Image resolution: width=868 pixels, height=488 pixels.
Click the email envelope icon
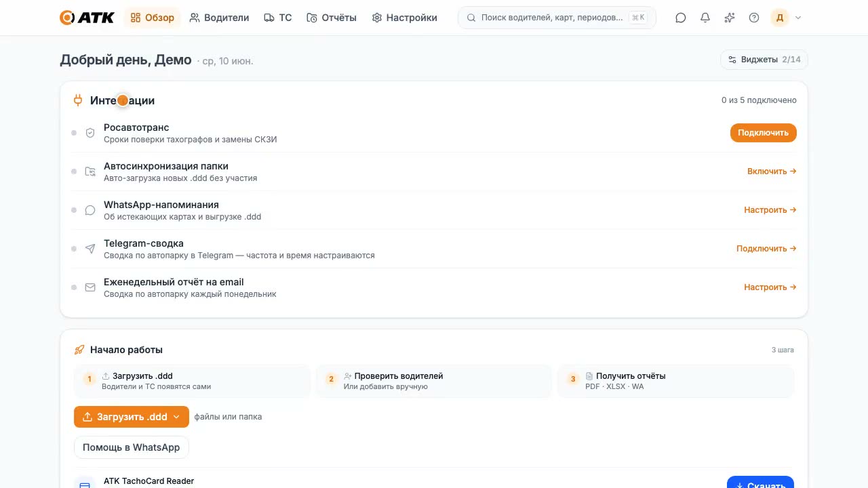[x=90, y=287]
